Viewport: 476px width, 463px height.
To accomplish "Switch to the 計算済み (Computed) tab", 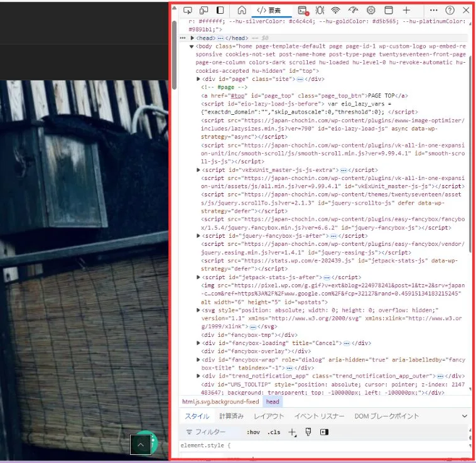I will 231,417.
